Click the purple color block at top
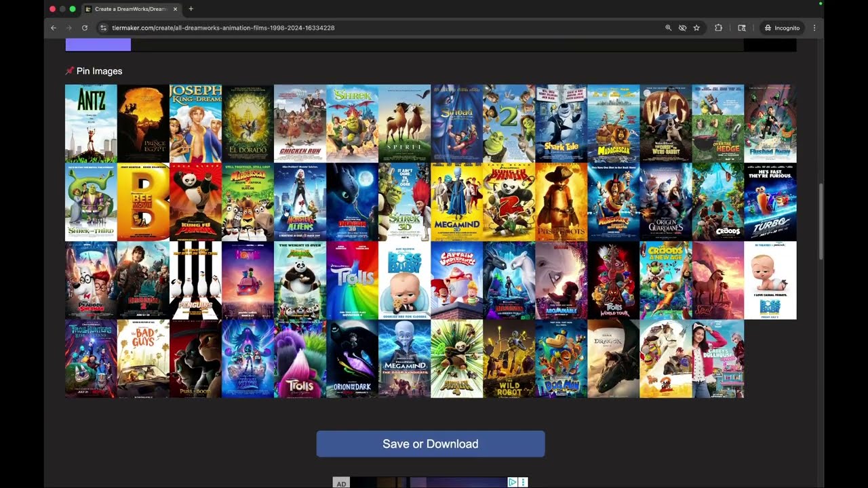Screen dimensions: 868x488 point(98,45)
